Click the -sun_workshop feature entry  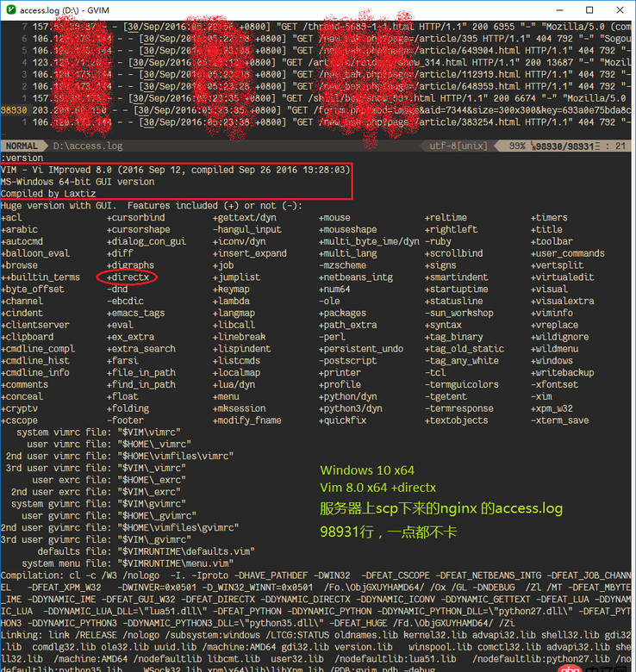click(x=459, y=314)
